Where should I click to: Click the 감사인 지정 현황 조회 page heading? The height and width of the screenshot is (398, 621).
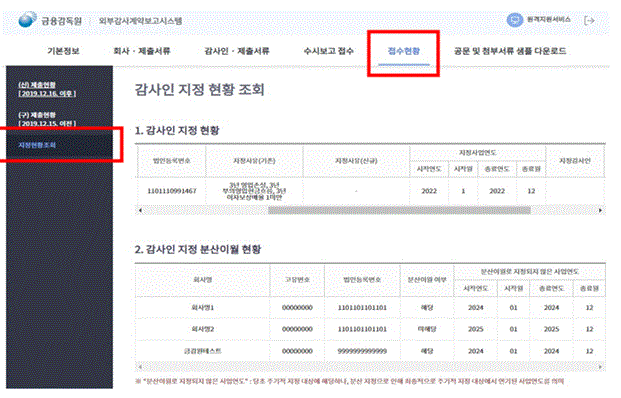pos(199,90)
